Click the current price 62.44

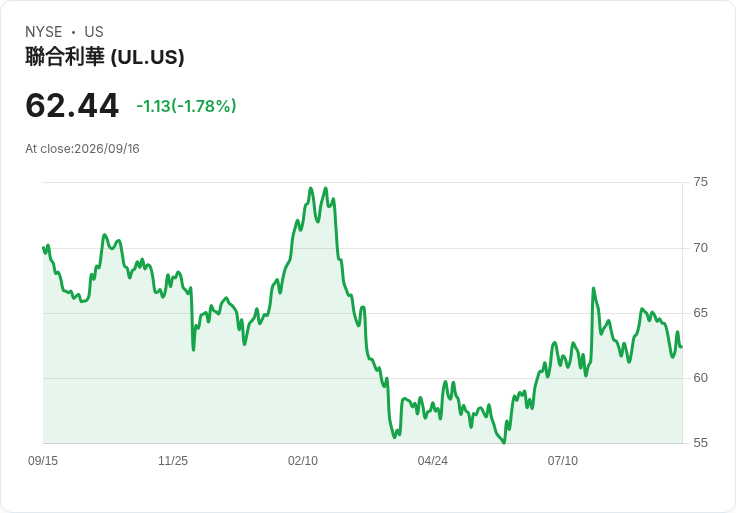click(72, 106)
